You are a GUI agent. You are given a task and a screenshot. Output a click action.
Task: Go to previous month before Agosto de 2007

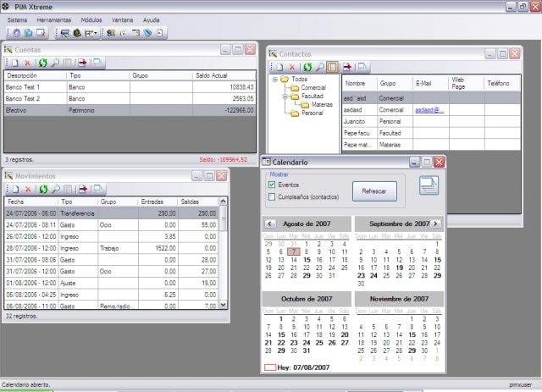pyautogui.click(x=269, y=224)
